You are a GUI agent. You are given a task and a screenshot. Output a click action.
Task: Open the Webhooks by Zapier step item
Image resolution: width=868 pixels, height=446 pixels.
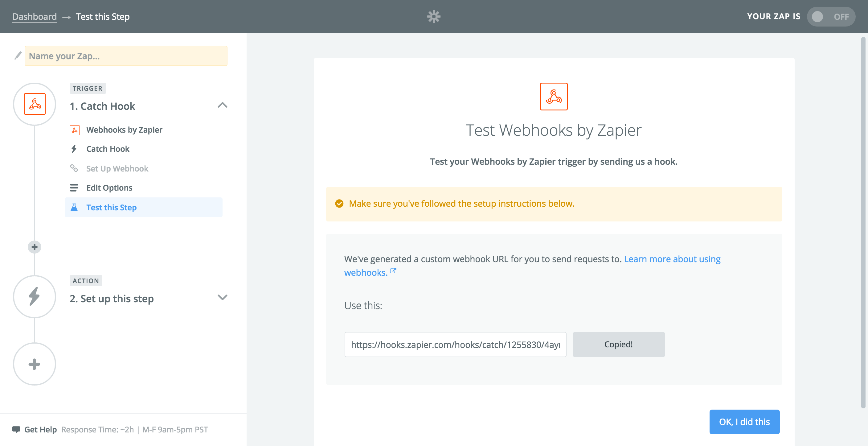coord(124,130)
